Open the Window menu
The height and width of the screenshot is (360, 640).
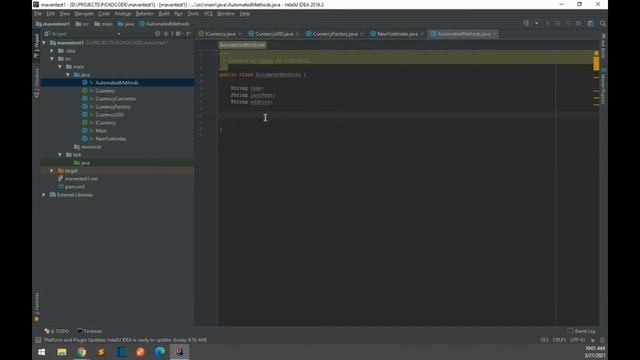tap(226, 14)
